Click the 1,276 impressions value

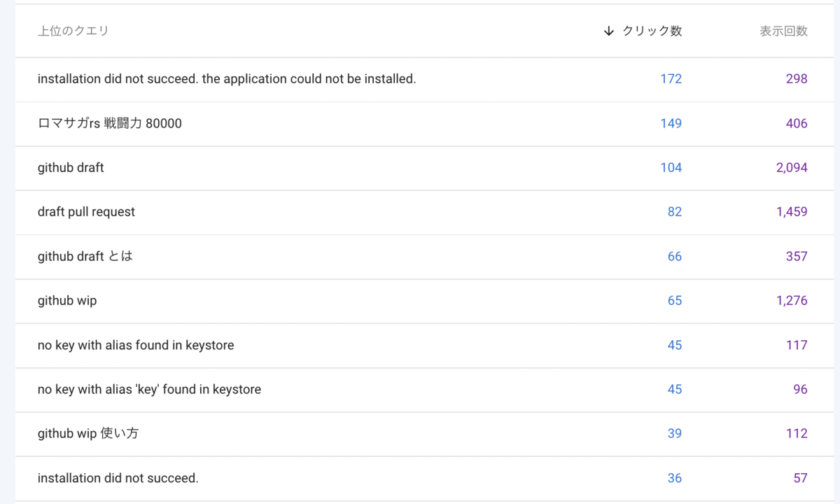[792, 300]
